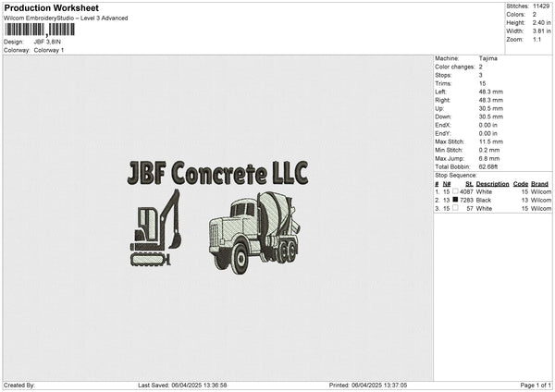555x392 pixels.
Task: Click the 'St.' column header
Action: (469, 184)
